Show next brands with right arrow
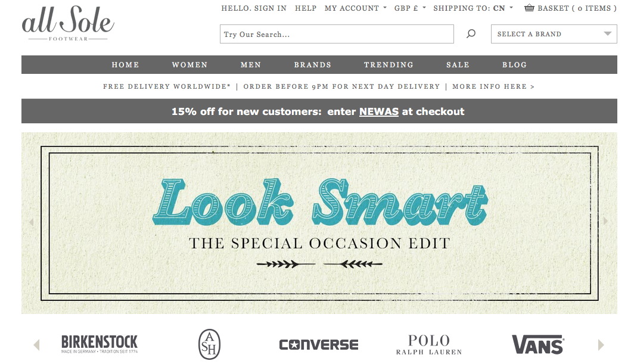 tap(601, 344)
